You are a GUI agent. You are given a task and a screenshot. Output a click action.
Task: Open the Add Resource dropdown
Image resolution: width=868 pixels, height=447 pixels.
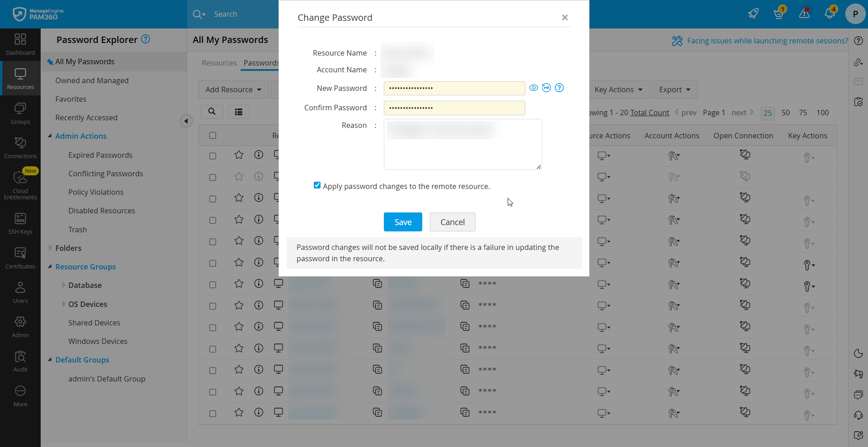(233, 89)
